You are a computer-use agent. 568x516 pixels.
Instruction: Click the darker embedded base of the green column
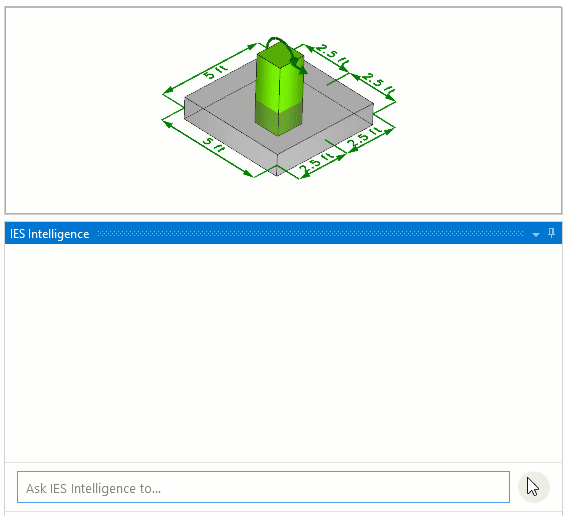coord(279,118)
